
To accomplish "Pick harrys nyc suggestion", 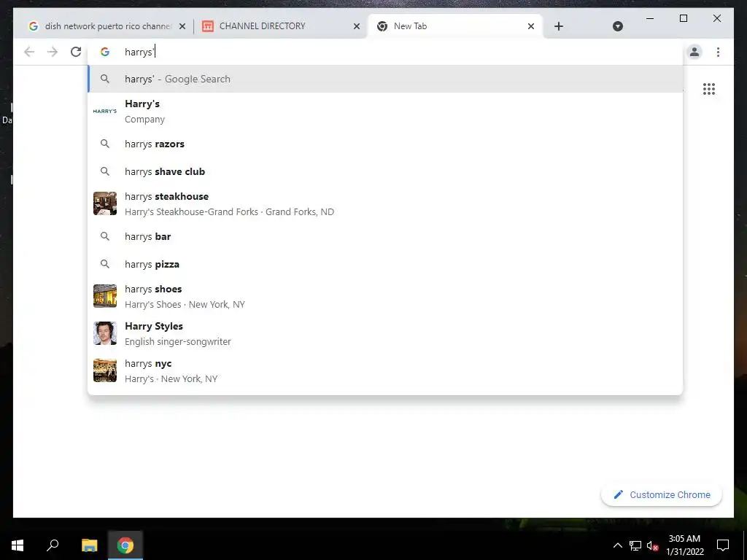I will 385,370.
